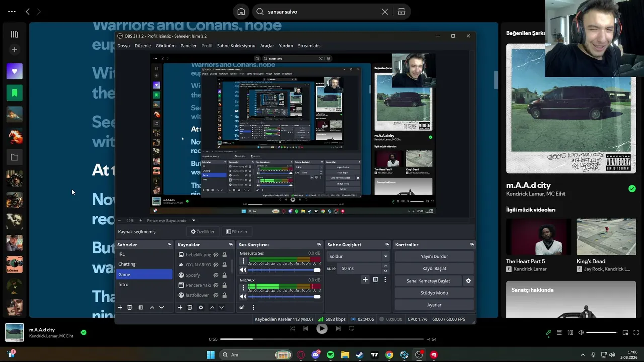Toggle visibility of bebeklik.png source
Viewport: 644px width, 362px height.
[x=216, y=255]
